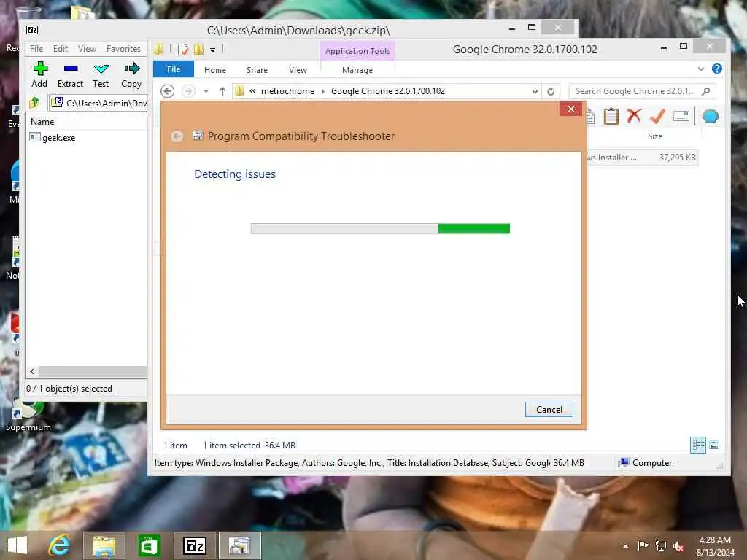Image resolution: width=747 pixels, height=560 pixels.
Task: Click the 7-Zip up-folder icon
Action: coord(34,102)
